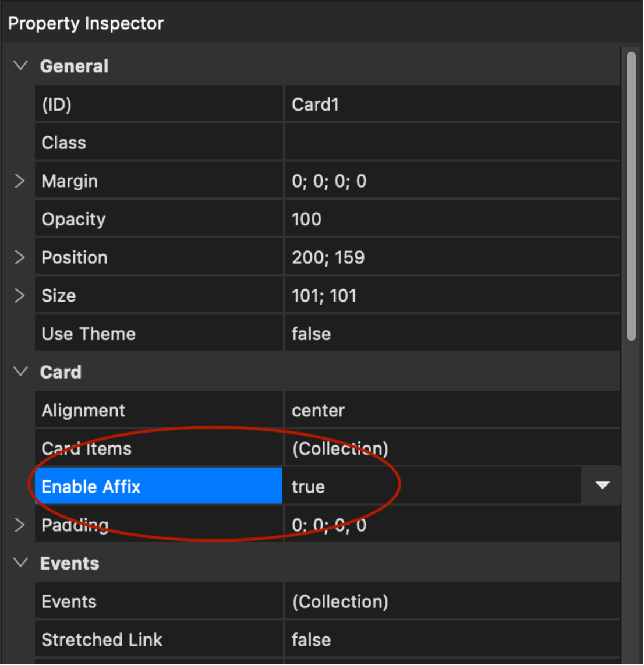Expand the Position property arrow
Image resolution: width=644 pixels, height=665 pixels.
(20, 257)
